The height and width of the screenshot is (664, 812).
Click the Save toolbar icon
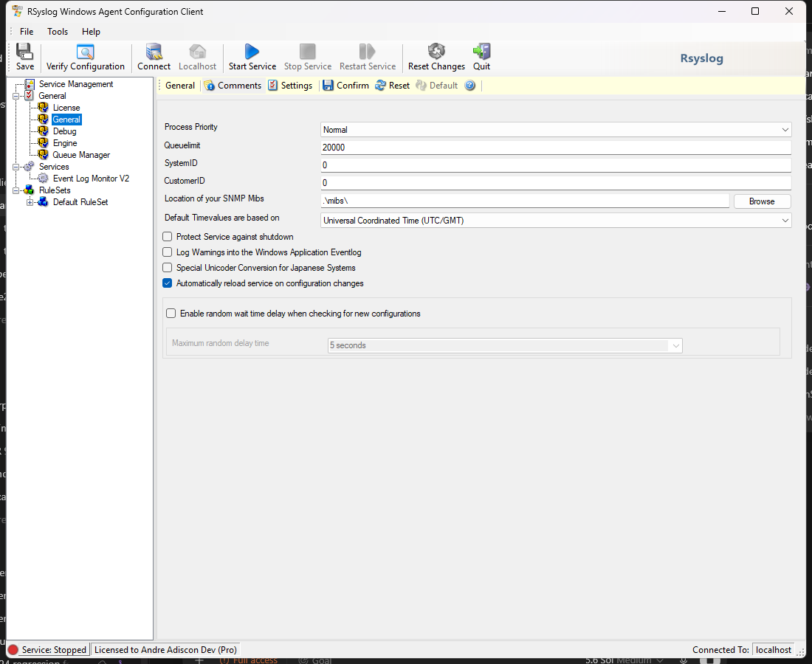click(24, 51)
